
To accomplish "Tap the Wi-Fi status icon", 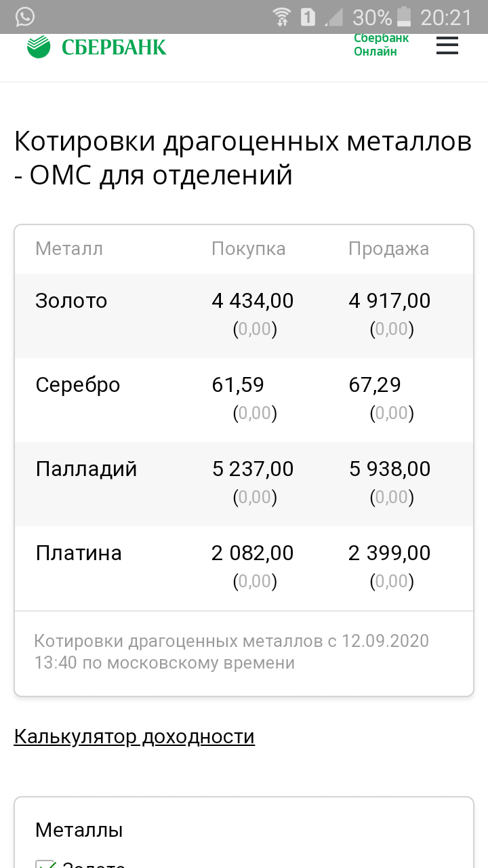I will click(283, 16).
